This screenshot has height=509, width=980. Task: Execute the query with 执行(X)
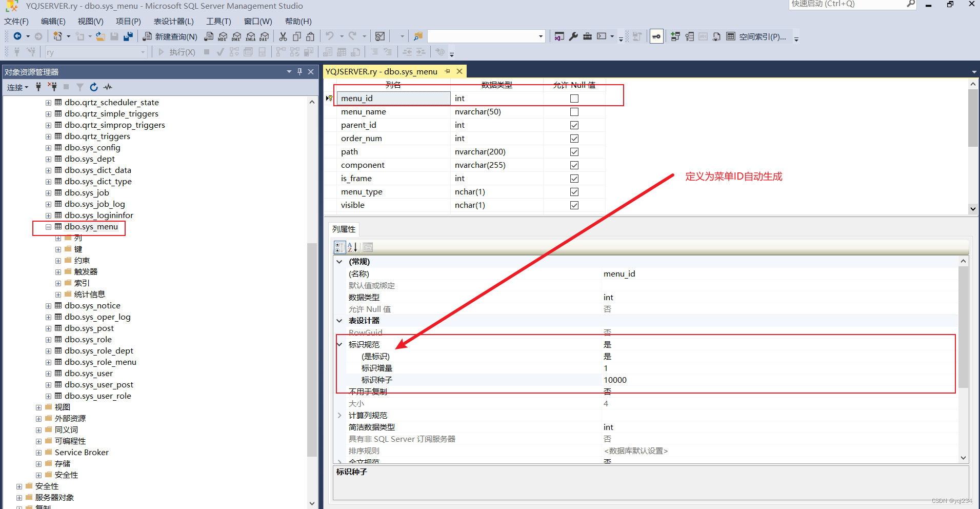(x=177, y=51)
